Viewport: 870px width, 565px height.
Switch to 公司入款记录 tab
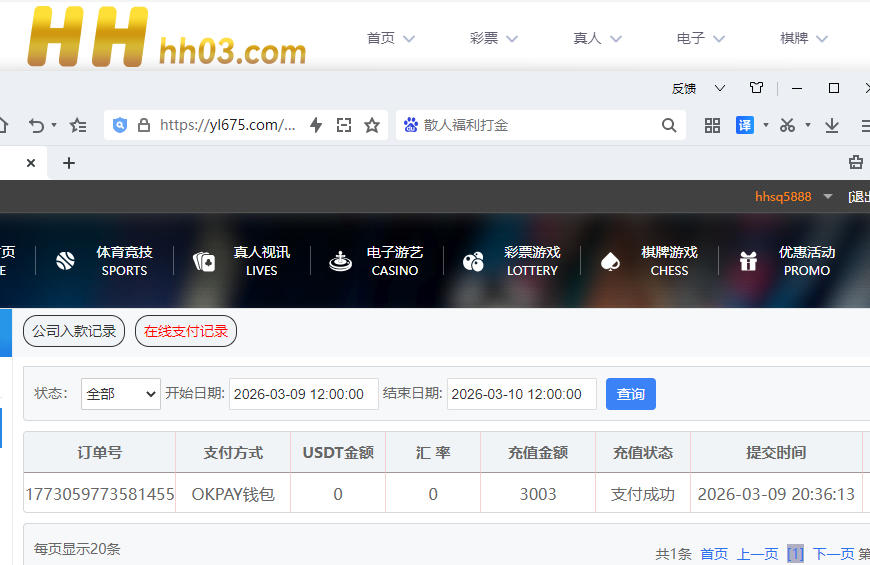click(74, 331)
